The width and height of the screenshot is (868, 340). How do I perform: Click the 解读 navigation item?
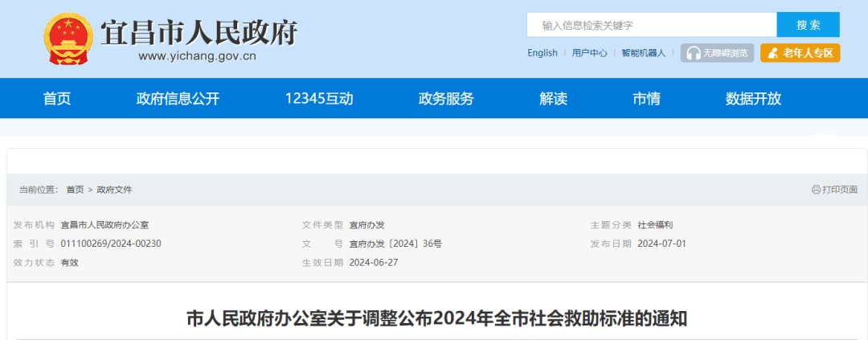553,99
